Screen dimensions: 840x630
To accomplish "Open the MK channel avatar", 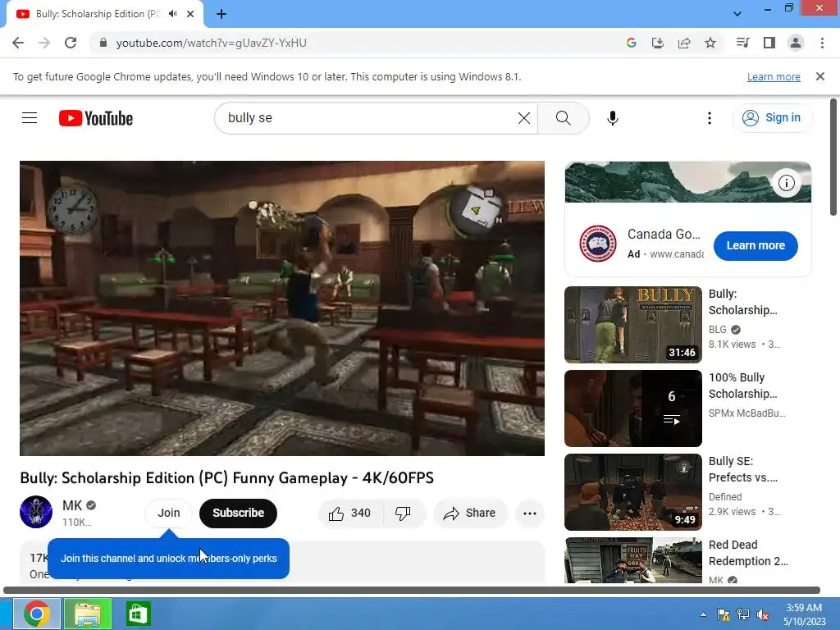I will (x=36, y=512).
